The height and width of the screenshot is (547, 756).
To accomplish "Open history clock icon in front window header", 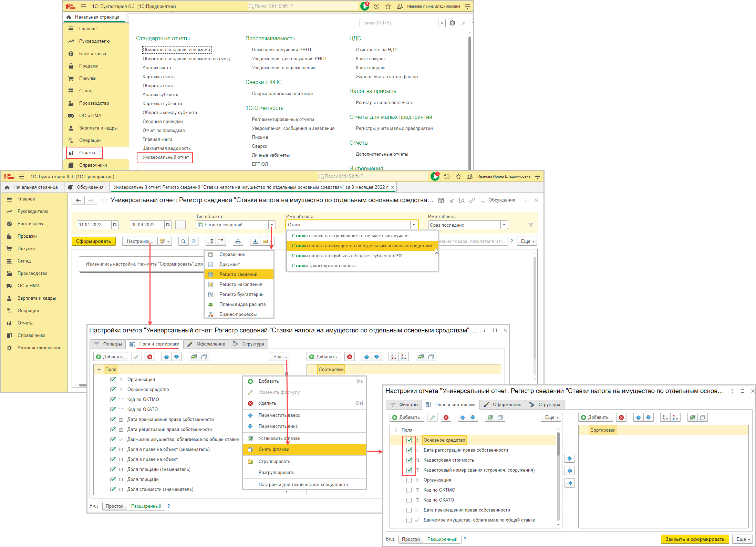I will [447, 176].
